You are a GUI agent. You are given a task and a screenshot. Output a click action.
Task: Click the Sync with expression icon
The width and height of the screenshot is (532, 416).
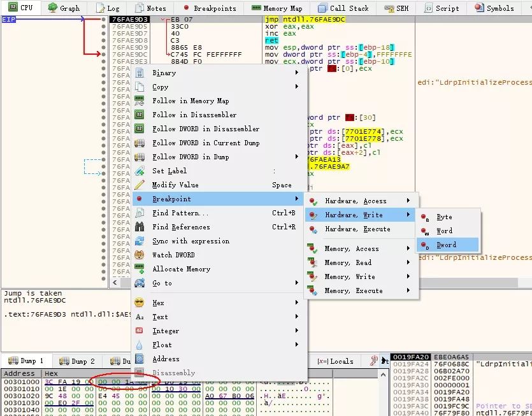coord(140,241)
